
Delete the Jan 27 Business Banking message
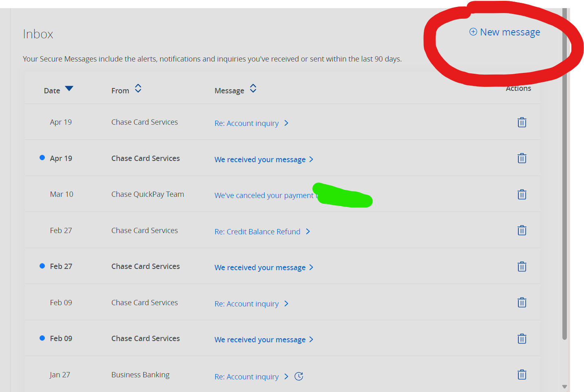coord(522,374)
